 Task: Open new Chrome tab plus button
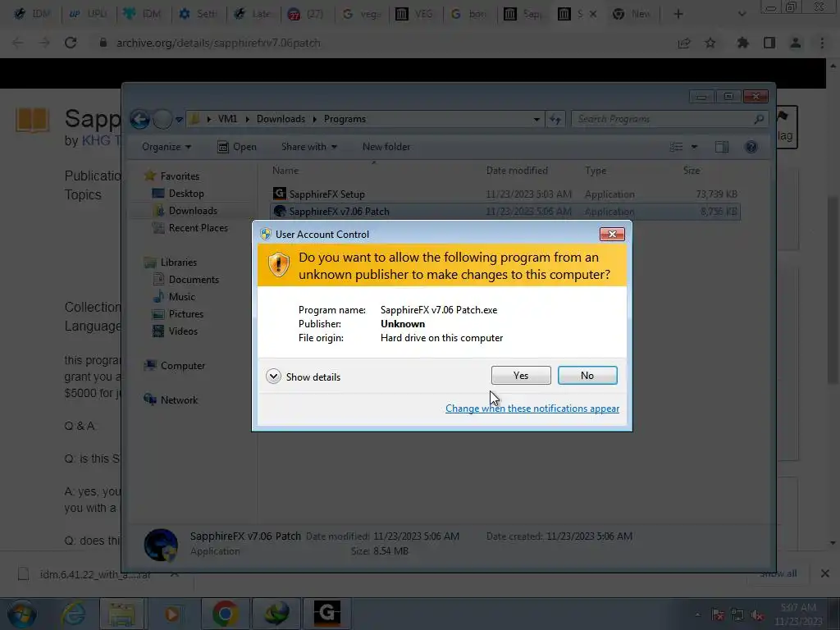[678, 14]
